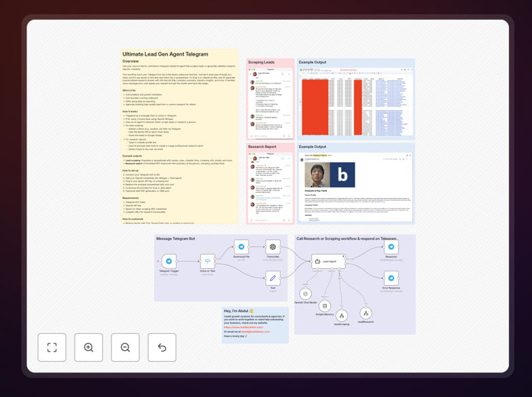Select the Telegram Trigger node

(x=169, y=261)
